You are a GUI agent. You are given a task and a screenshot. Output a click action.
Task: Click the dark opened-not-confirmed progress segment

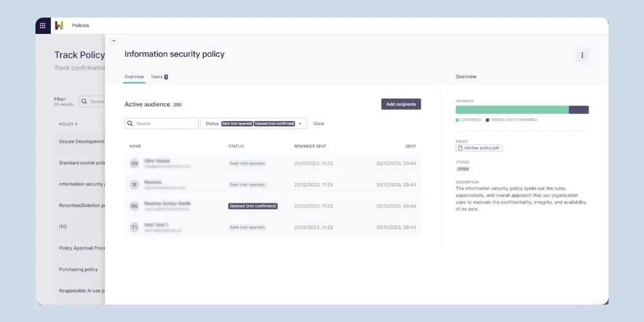579,109
